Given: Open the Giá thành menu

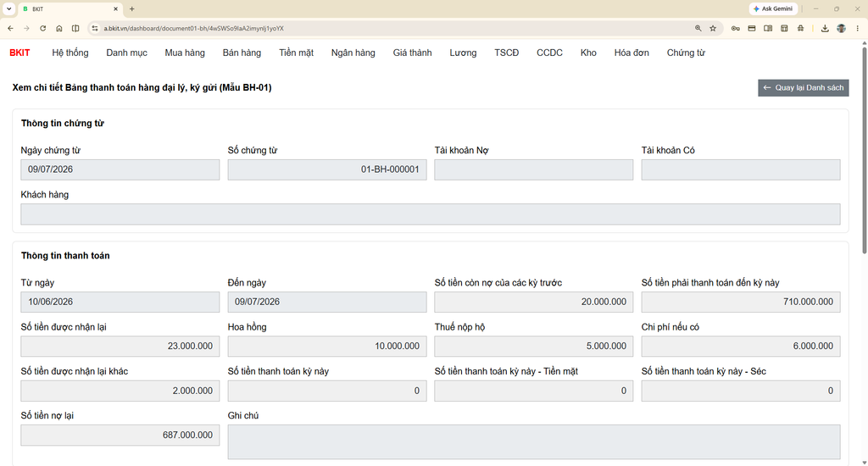Looking at the screenshot, I should [x=413, y=53].
